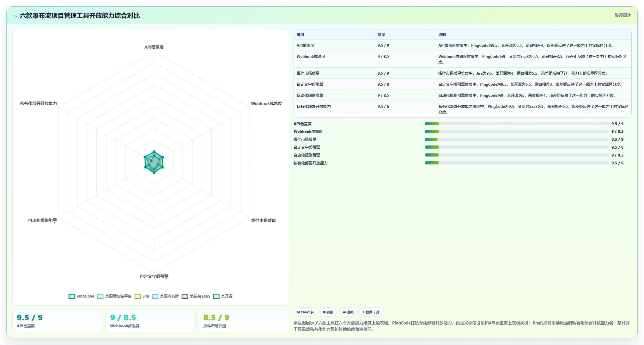644x345 pixels.
Task: Click radar axis label 自动化规则引擎
Action: tap(42, 220)
